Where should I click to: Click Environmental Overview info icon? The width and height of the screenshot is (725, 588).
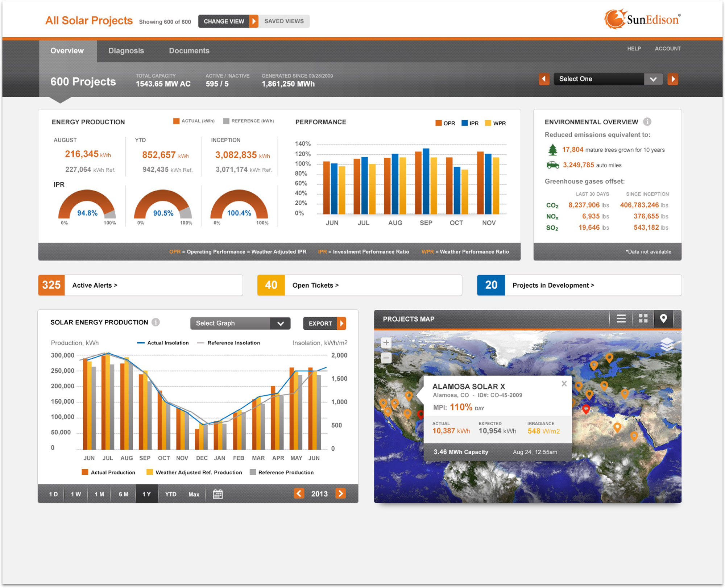(x=647, y=122)
